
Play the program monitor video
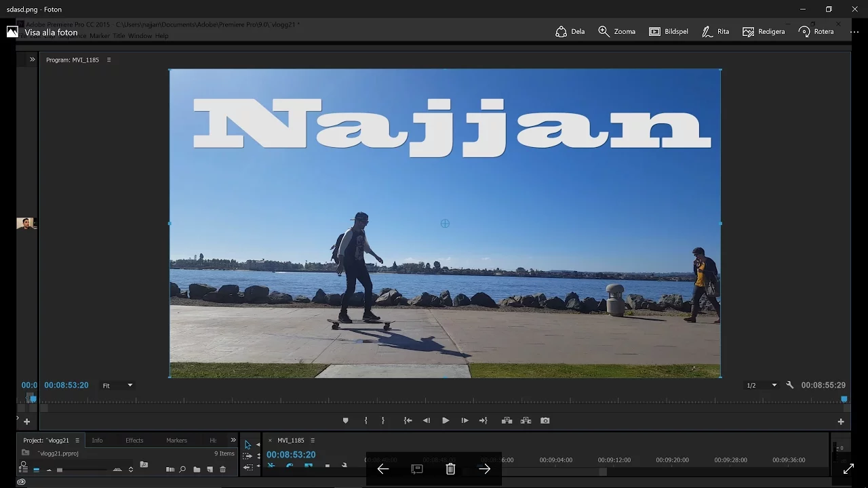click(446, 421)
